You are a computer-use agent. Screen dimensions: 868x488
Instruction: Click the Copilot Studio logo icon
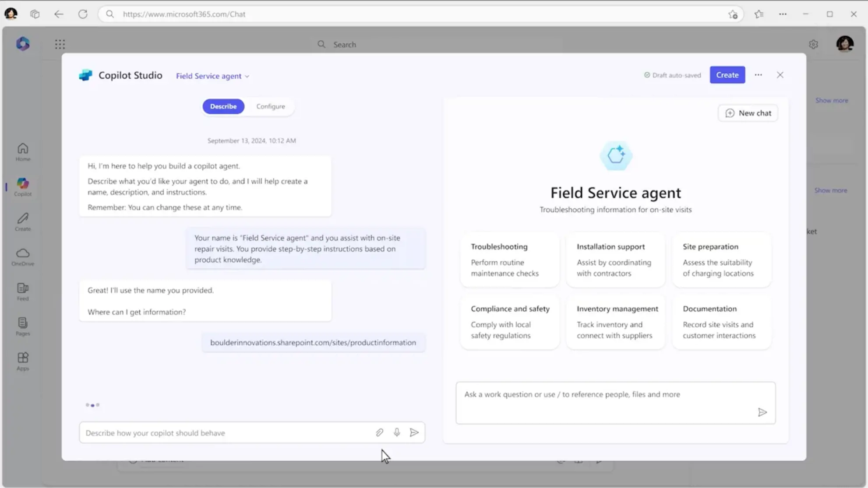point(85,75)
